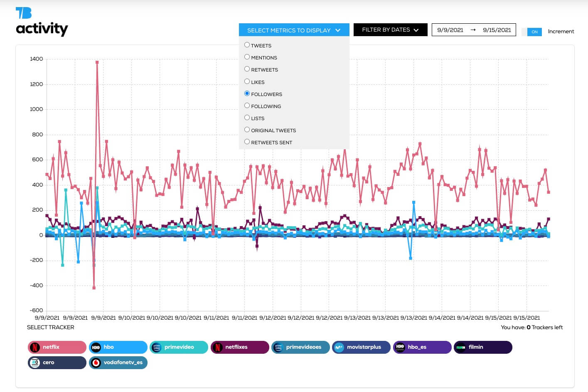This screenshot has height=392, width=588.
Task: Click the 1400 y-axis label
Action: point(37,59)
